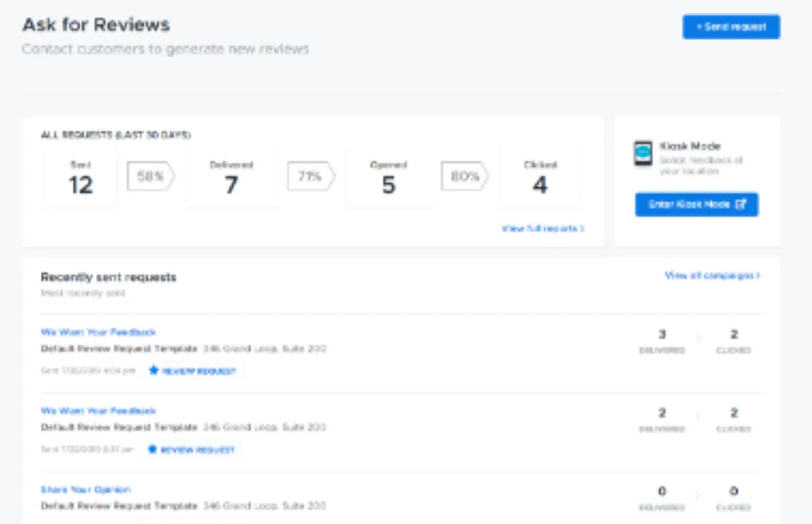
Task: Click the Kiosk Mode title text
Action: 690,146
